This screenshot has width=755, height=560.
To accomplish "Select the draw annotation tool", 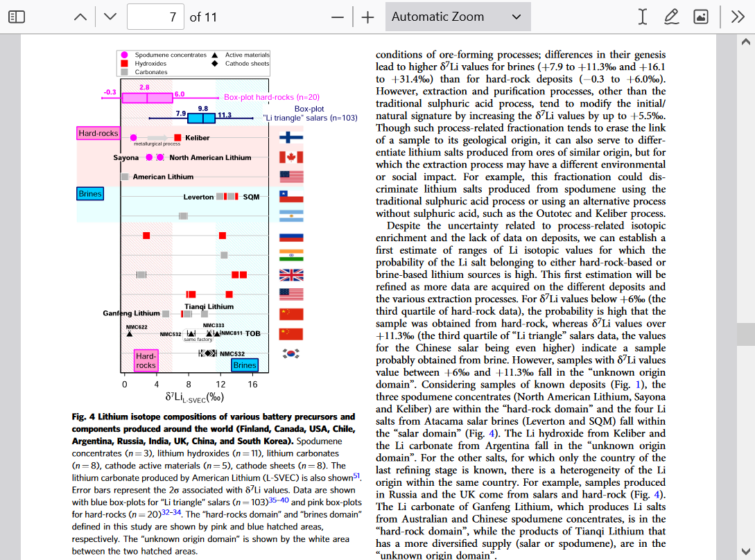I will (671, 17).
